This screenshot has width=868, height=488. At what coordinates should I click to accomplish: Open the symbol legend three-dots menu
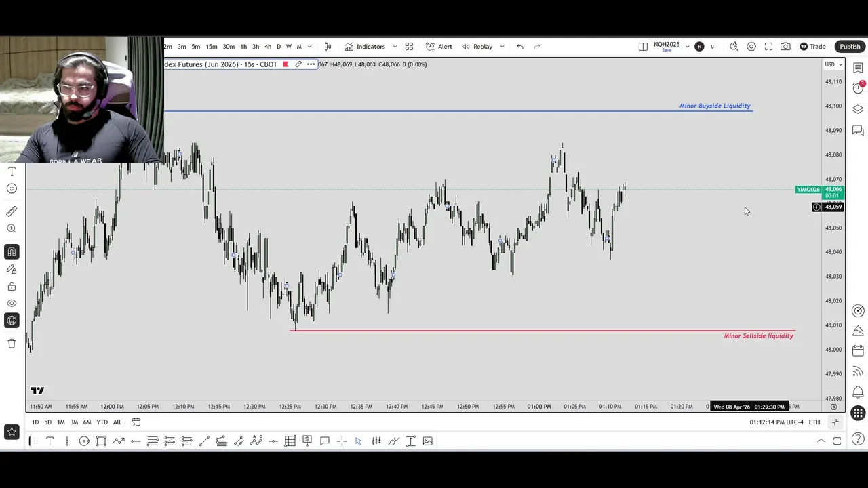[x=311, y=64]
